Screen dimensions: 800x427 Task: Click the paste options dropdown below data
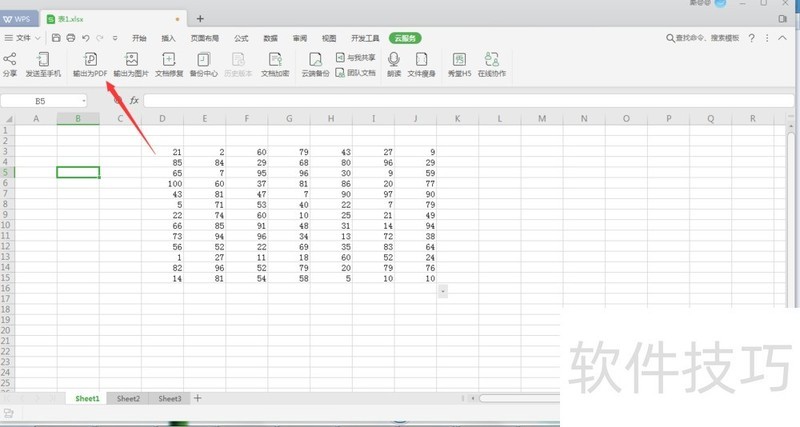pos(443,291)
